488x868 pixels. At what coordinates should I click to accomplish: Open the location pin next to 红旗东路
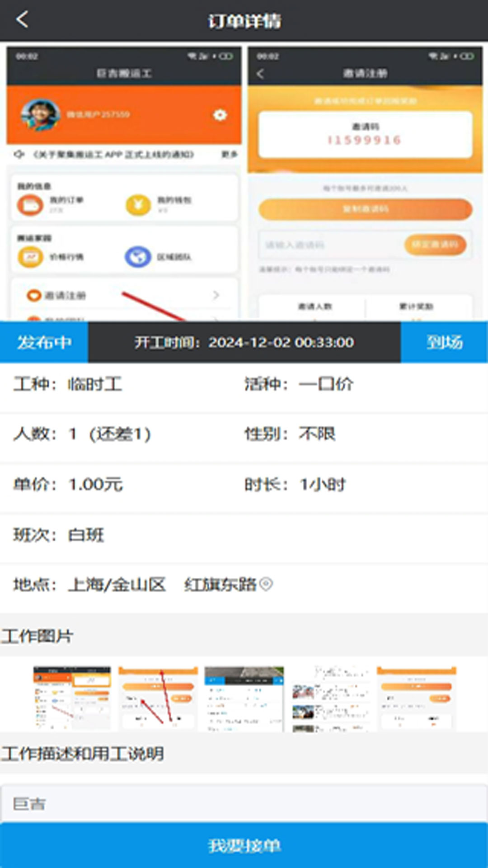point(267,585)
